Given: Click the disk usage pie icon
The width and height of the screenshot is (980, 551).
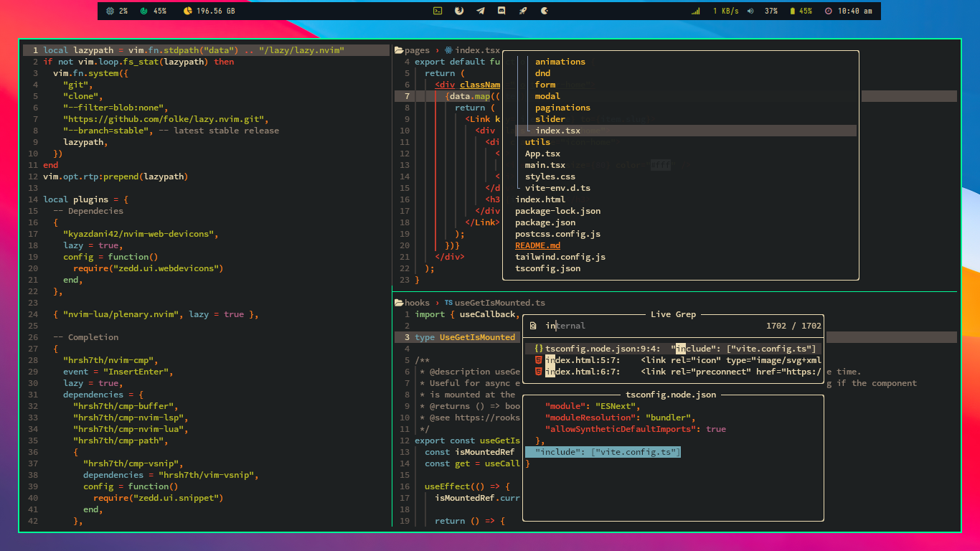Looking at the screenshot, I should coord(187,11).
